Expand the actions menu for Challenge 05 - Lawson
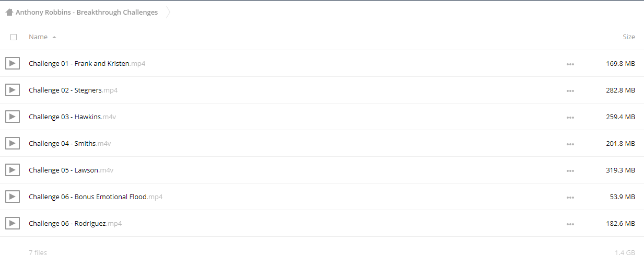This screenshot has width=644, height=276. (570, 171)
